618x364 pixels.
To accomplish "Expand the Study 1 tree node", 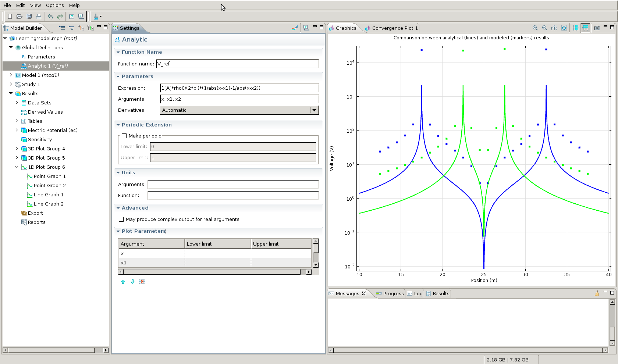I will click(x=11, y=84).
